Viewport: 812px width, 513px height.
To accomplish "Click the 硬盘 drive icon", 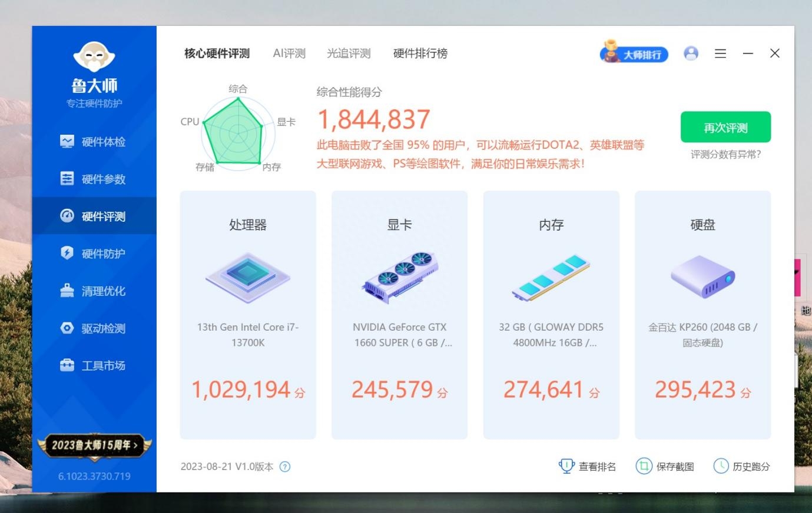I will tap(703, 277).
